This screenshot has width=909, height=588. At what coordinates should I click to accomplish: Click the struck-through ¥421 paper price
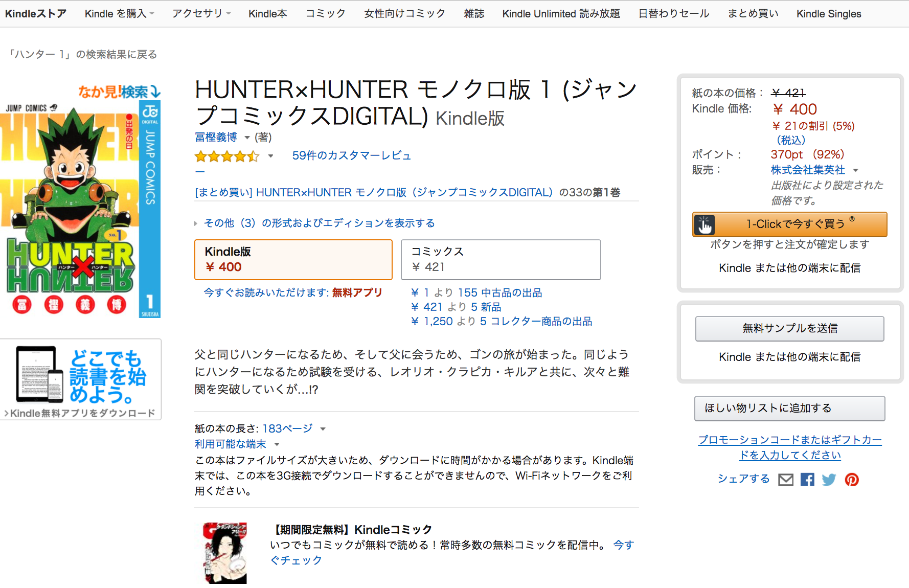click(x=788, y=93)
